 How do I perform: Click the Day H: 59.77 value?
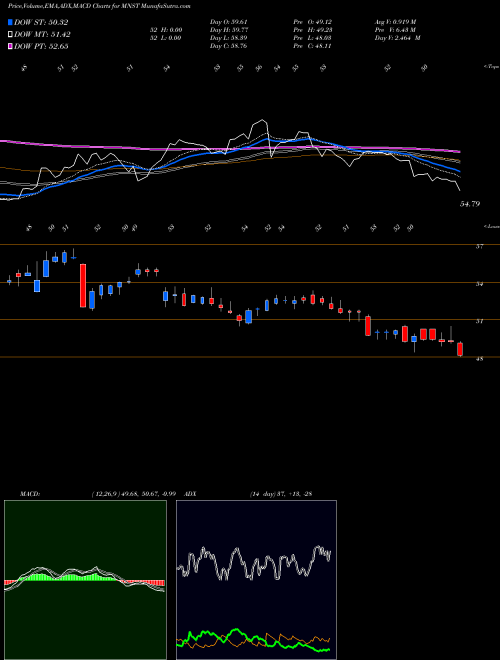pos(229,30)
